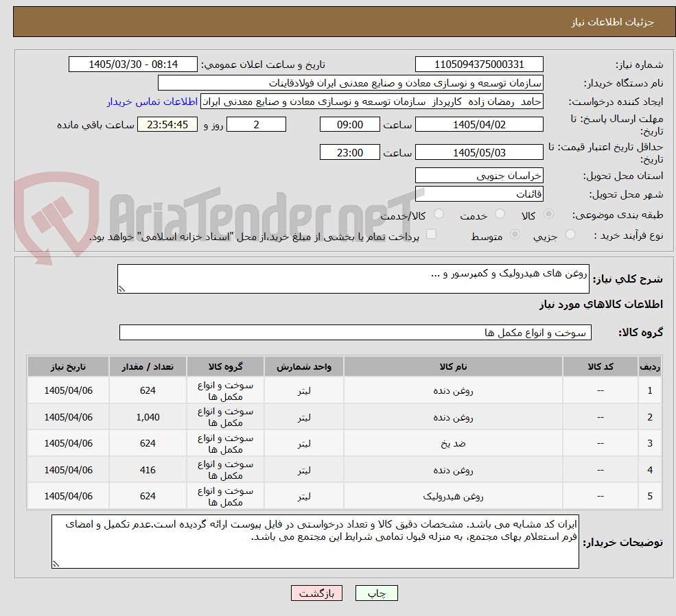Click the buyer organization name field
676x616 pixels.
tap(351, 83)
